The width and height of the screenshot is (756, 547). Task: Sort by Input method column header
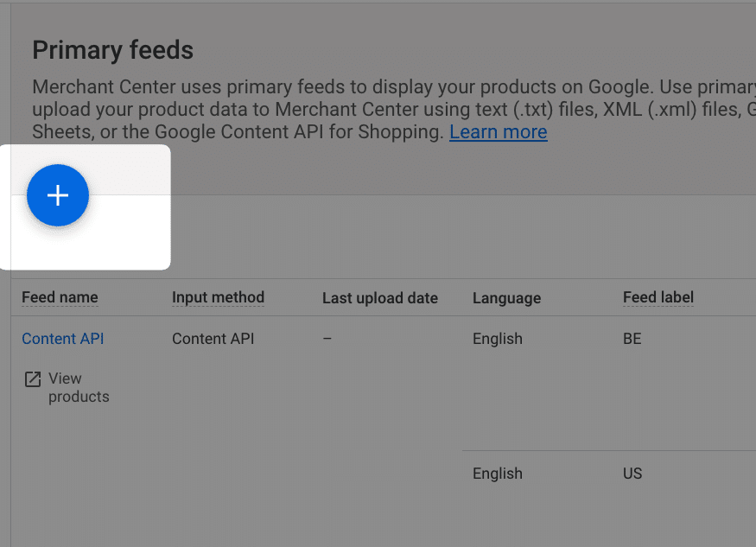pyautogui.click(x=218, y=297)
